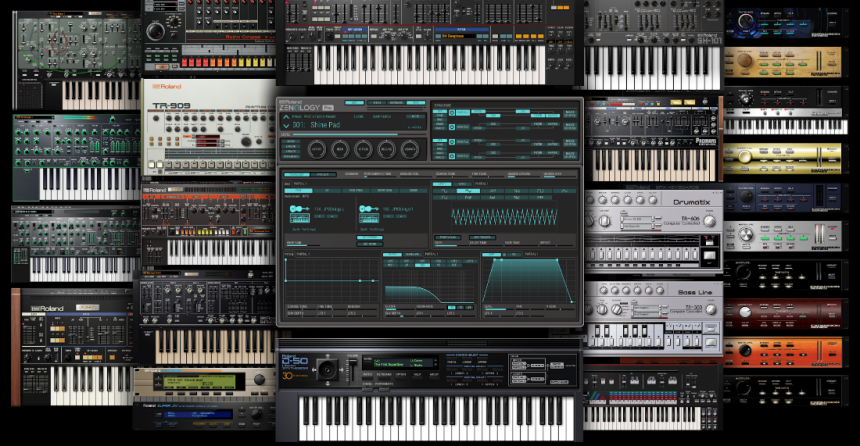Choose the sine LFO waveform button

(x=444, y=190)
